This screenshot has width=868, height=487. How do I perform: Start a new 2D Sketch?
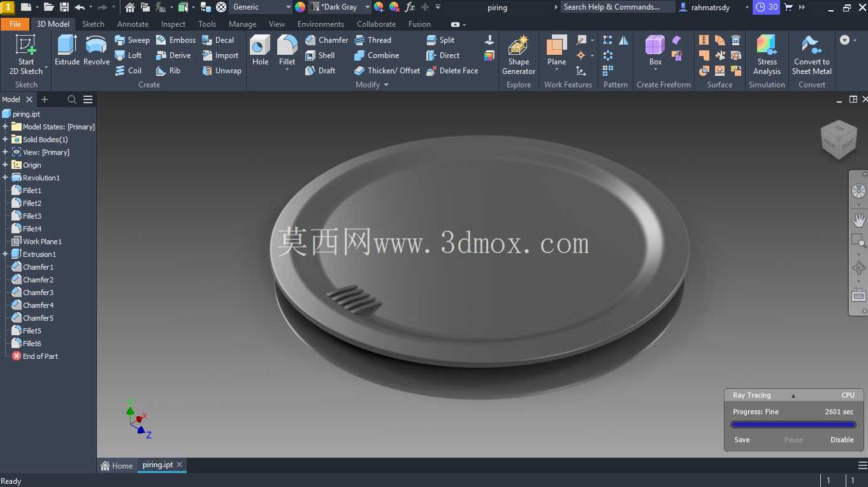click(x=26, y=55)
